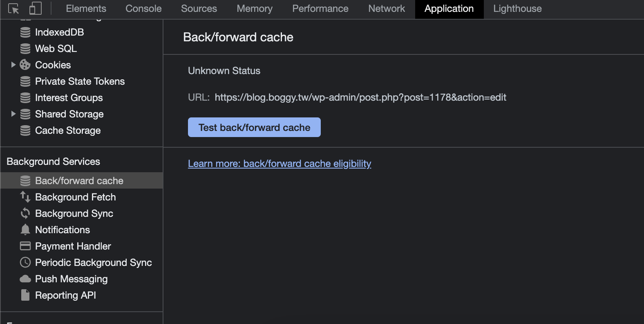The width and height of the screenshot is (644, 324).
Task: Select Cache Storage in the sidebar
Action: (68, 130)
